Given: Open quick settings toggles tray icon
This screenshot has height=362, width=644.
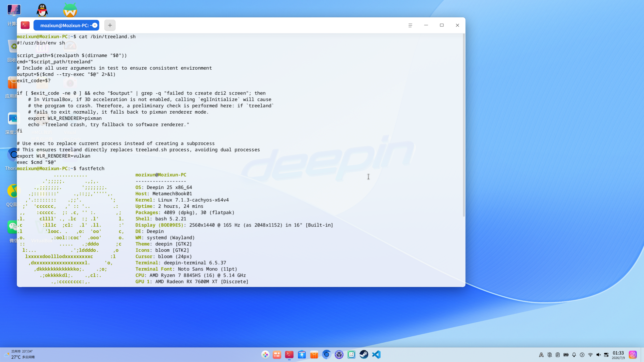Looking at the screenshot, I should tap(606, 355).
